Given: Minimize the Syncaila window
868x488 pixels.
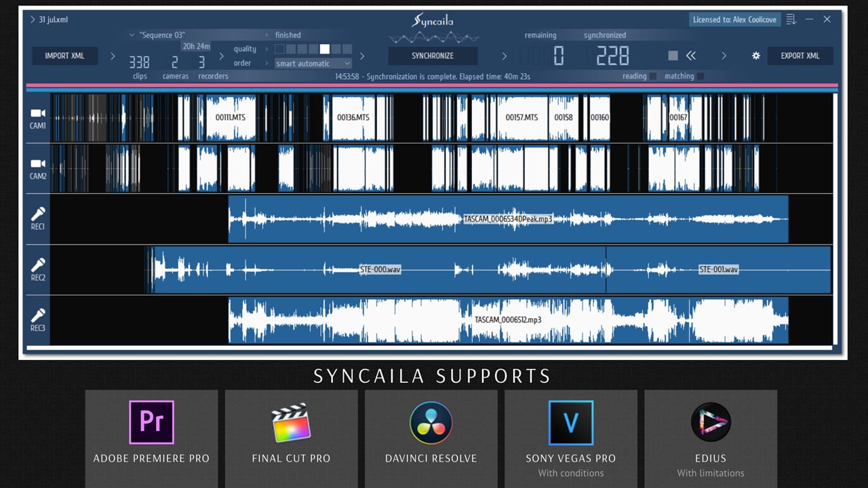Looking at the screenshot, I should point(809,20).
